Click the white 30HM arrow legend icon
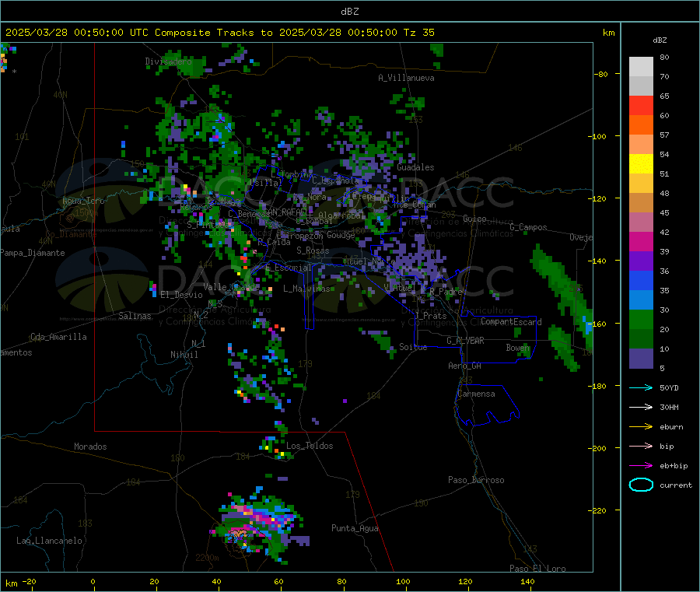 pos(641,407)
